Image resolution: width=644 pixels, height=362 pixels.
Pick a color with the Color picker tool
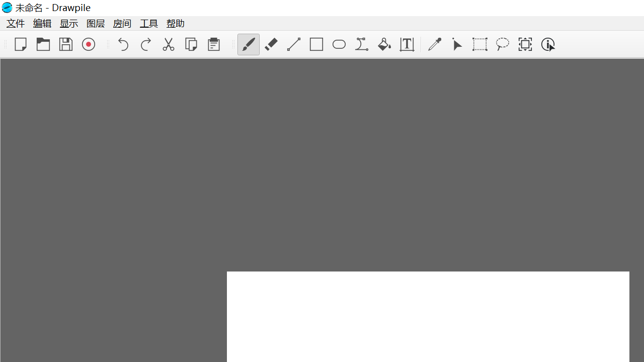point(435,44)
